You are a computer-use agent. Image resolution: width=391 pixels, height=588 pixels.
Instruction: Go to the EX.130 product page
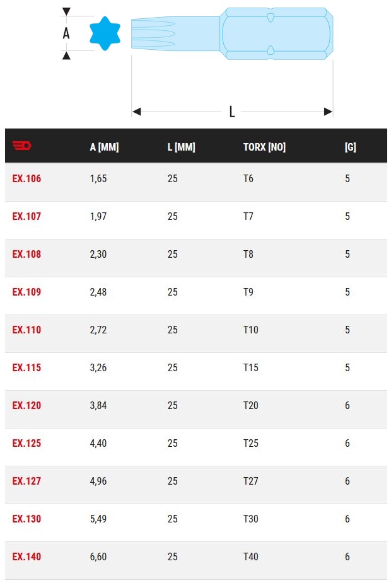[x=26, y=519]
